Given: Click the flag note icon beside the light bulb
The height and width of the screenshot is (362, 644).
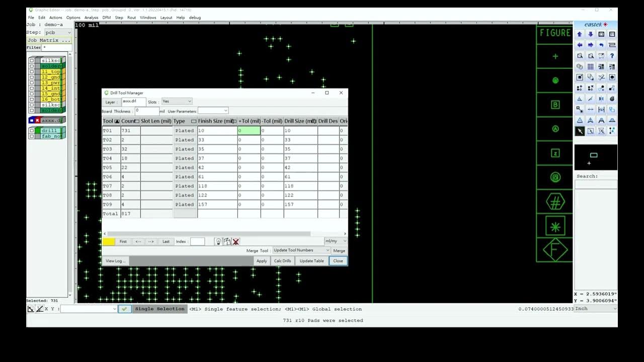Looking at the screenshot, I should pos(227,241).
